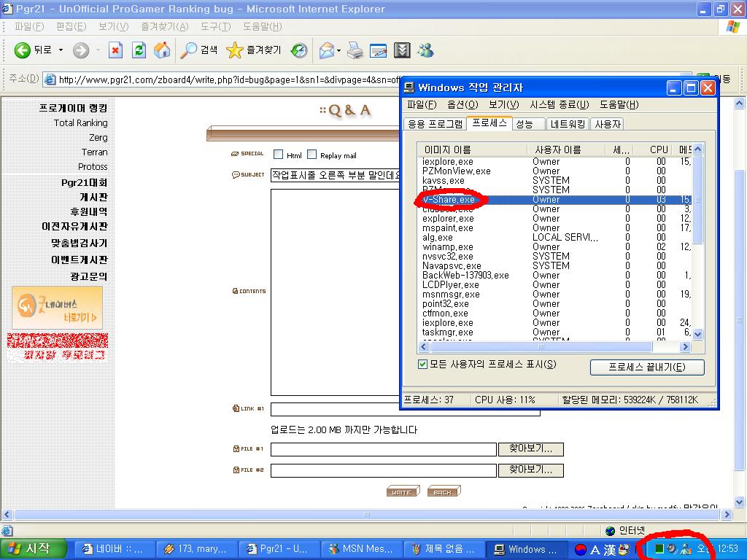Refresh the page with the green arrows icon
Image resolution: width=747 pixels, height=560 pixels.
139,50
